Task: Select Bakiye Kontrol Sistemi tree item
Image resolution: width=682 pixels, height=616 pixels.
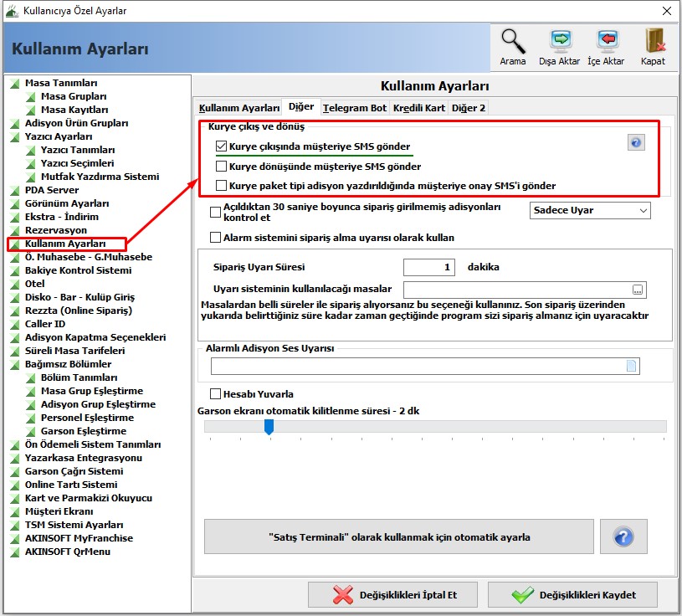Action: point(79,270)
